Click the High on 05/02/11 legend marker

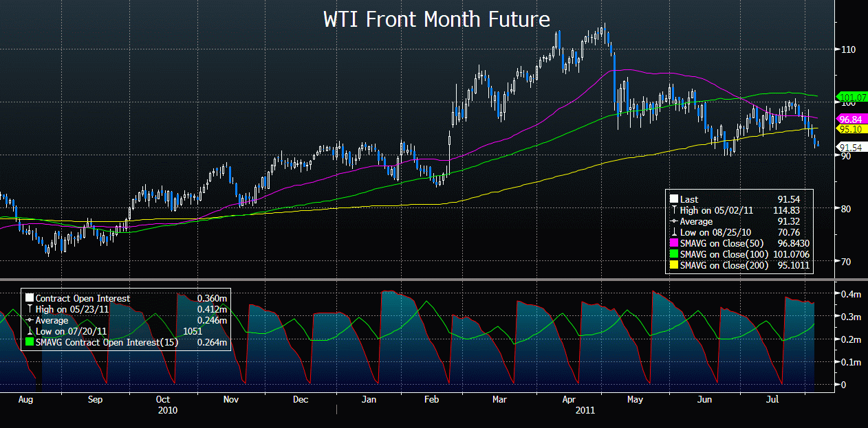click(x=674, y=210)
